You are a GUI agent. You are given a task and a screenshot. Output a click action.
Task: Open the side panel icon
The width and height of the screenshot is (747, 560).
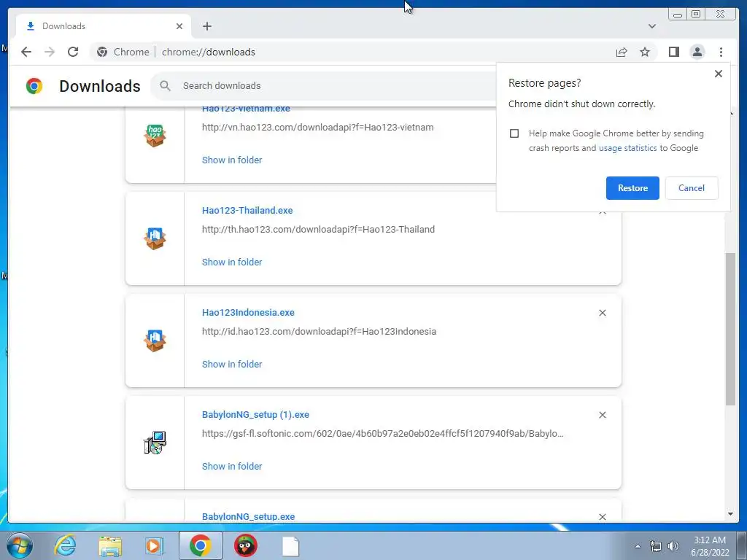[673, 52]
